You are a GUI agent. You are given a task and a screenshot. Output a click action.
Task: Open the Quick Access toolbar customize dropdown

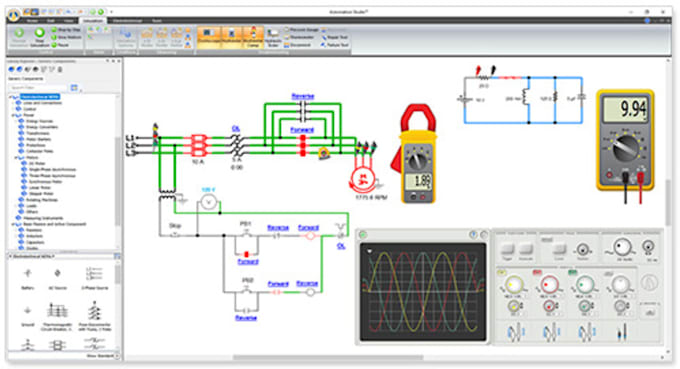click(x=111, y=12)
